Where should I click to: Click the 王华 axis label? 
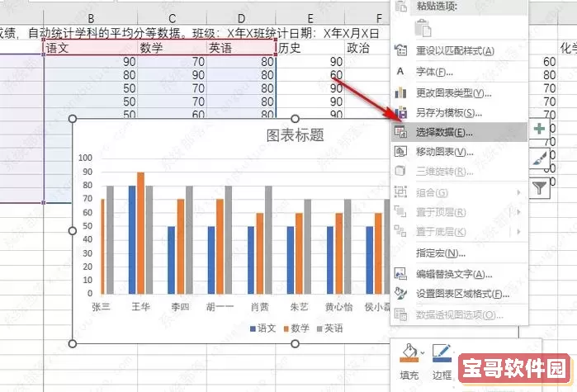coord(140,307)
